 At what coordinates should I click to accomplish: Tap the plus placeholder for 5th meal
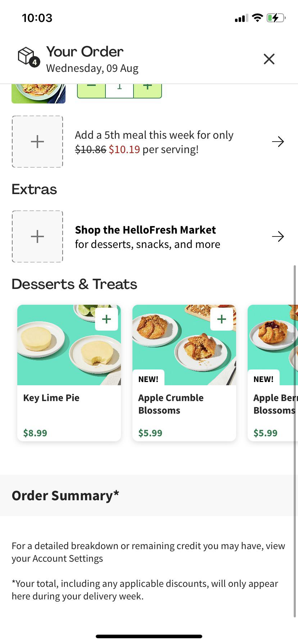(37, 142)
